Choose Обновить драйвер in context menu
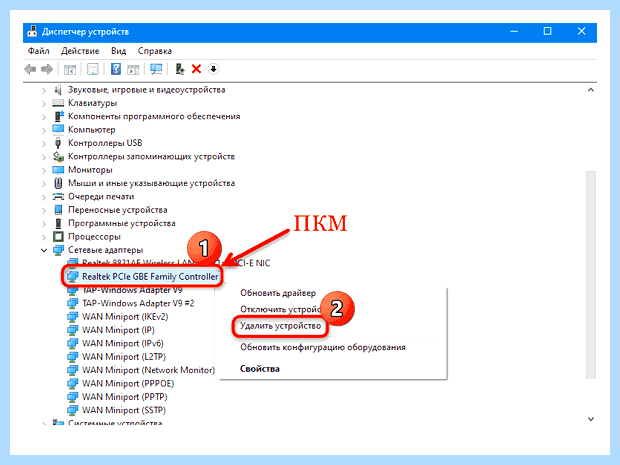Image resolution: width=620 pixels, height=465 pixels. 278,293
